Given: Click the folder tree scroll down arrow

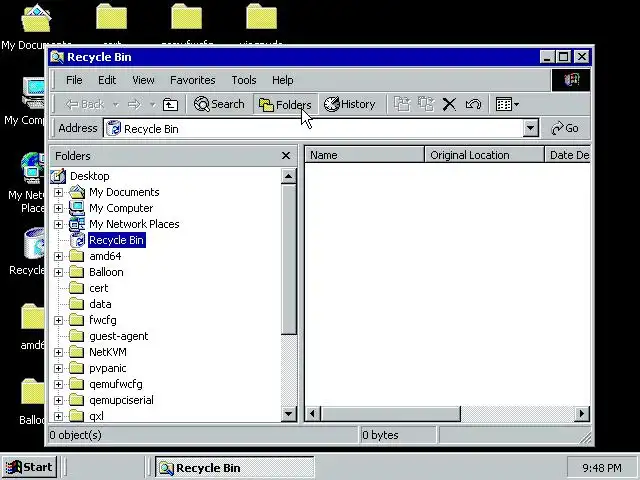Looking at the screenshot, I should pyautogui.click(x=289, y=414).
